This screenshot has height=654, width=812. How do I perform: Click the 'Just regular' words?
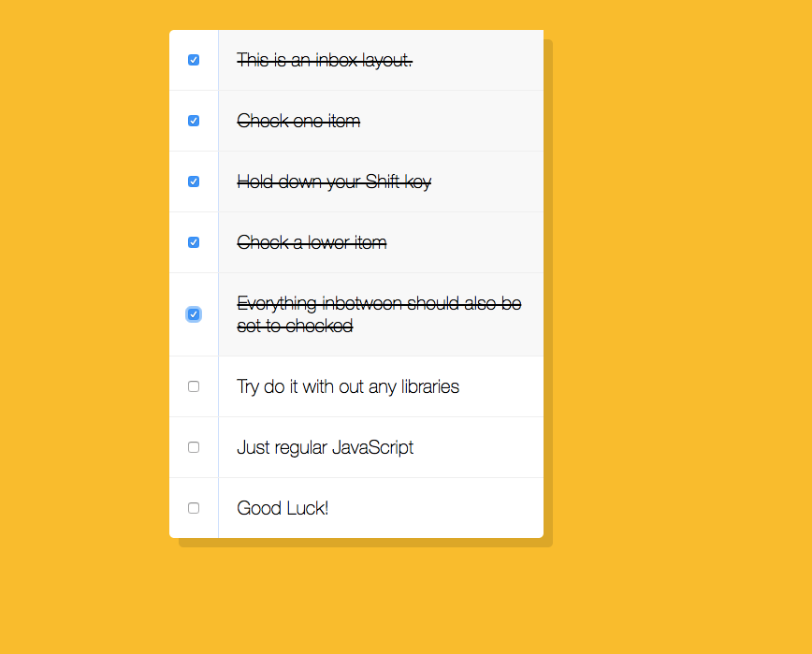click(282, 447)
